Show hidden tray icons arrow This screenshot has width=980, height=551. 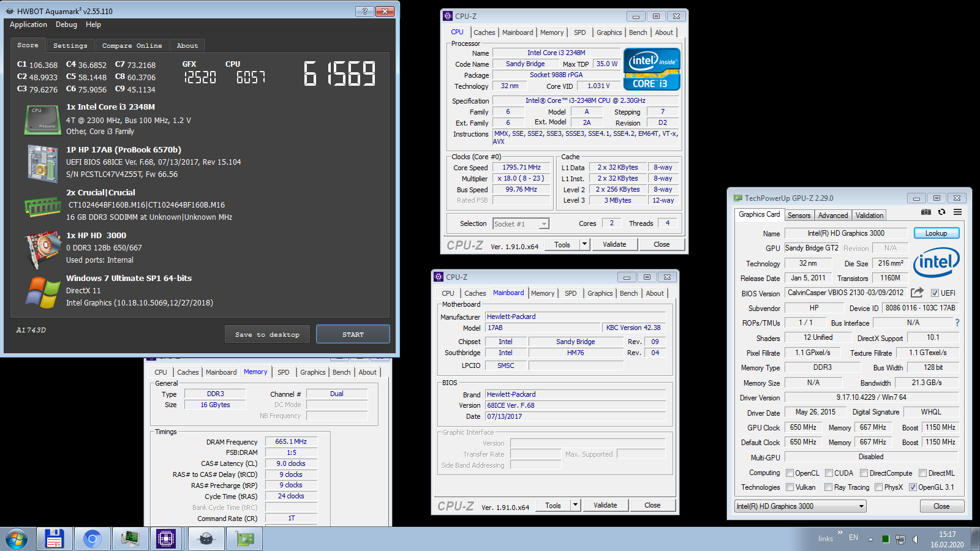(x=870, y=539)
